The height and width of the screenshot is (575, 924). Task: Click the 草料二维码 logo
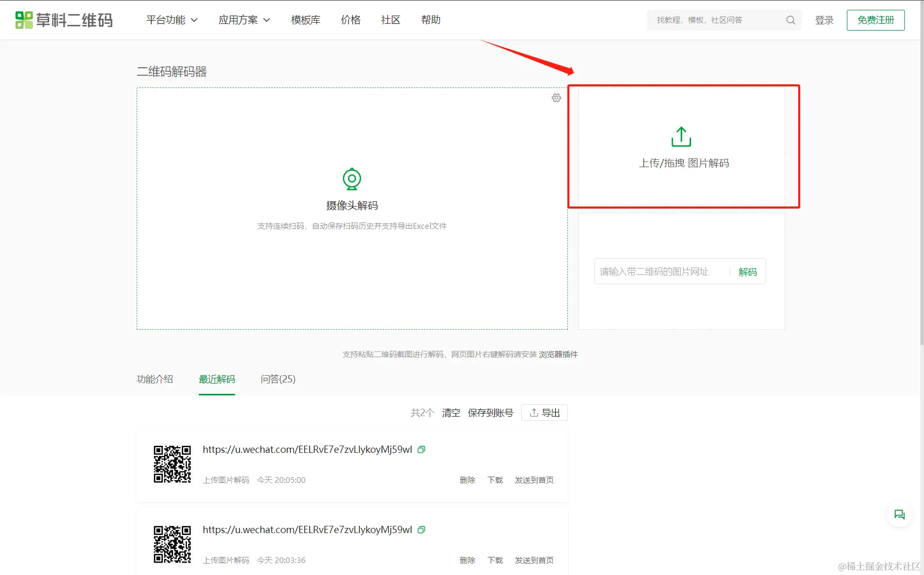pyautogui.click(x=64, y=20)
